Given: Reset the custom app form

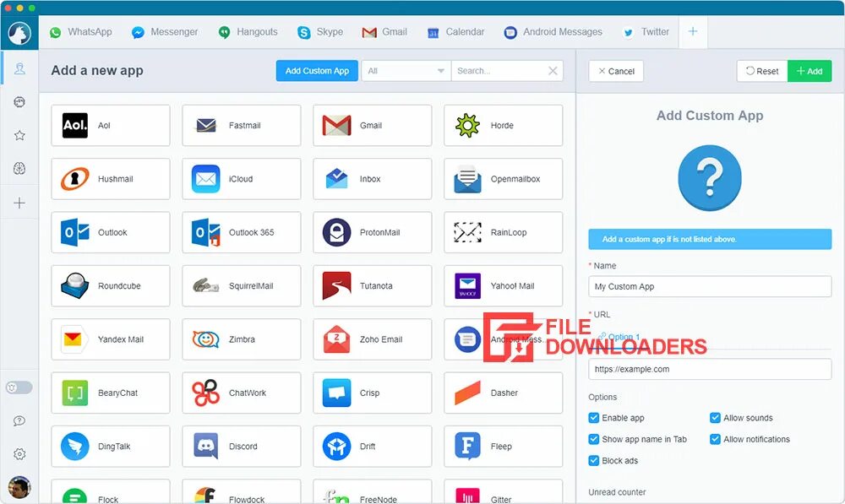Looking at the screenshot, I should point(762,71).
